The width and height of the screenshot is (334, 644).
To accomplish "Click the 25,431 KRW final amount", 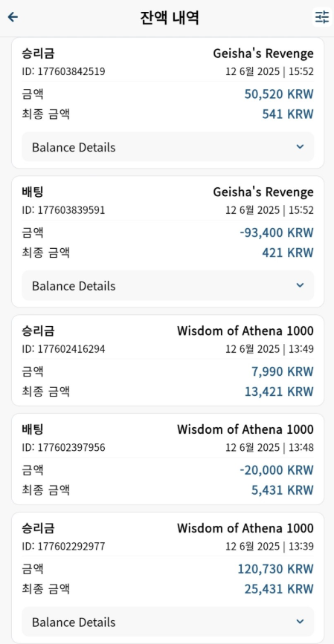I will tap(279, 589).
